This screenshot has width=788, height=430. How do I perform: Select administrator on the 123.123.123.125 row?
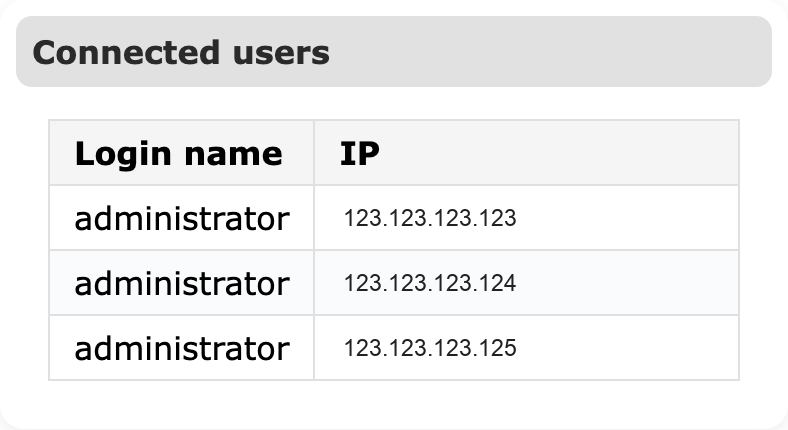(x=181, y=348)
